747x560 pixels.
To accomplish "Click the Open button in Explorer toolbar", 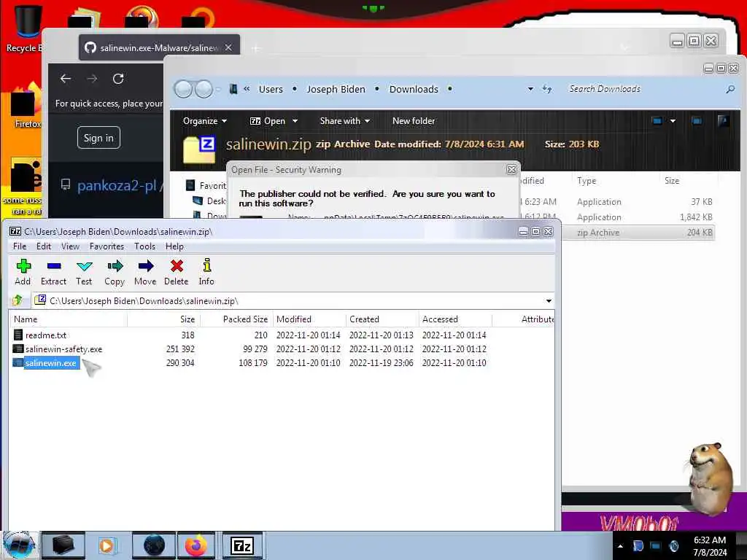I will pyautogui.click(x=268, y=121).
